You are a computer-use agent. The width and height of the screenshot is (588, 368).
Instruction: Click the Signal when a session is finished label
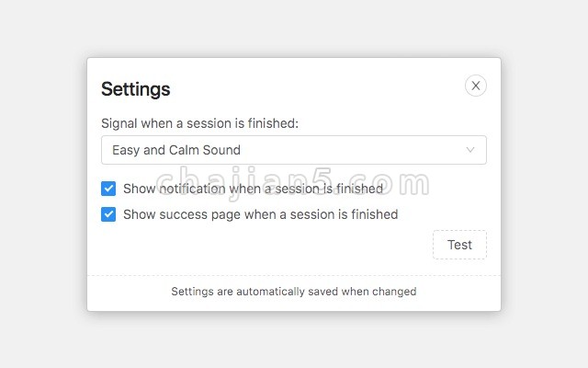pos(200,123)
